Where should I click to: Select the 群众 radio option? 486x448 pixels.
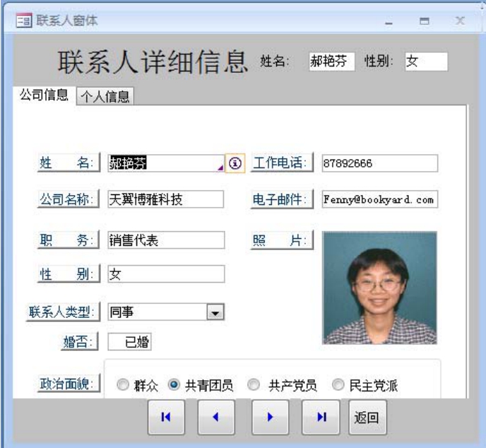click(123, 386)
